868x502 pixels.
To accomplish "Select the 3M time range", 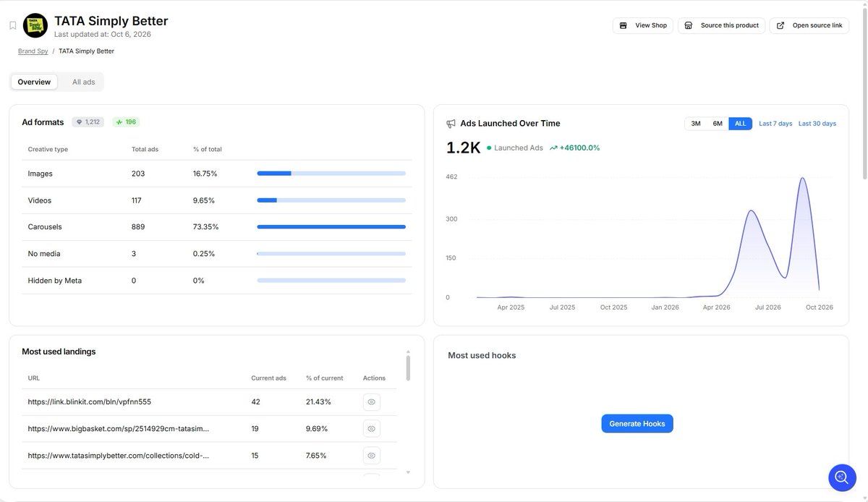I will pyautogui.click(x=696, y=124).
